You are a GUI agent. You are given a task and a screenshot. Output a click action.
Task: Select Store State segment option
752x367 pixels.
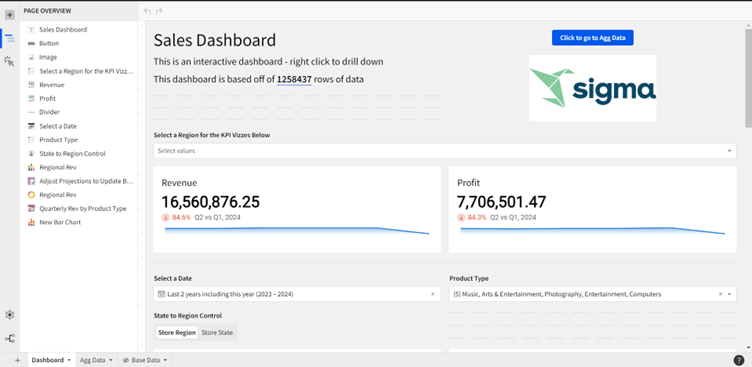[217, 332]
